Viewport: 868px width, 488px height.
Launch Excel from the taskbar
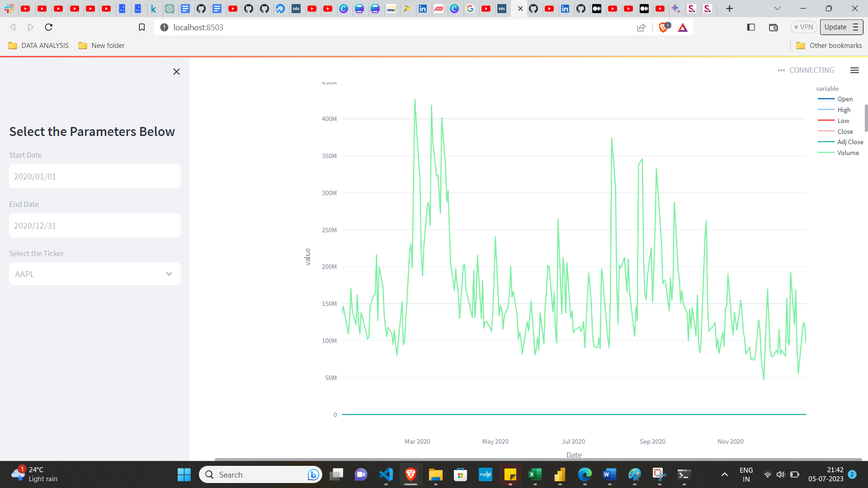point(535,474)
